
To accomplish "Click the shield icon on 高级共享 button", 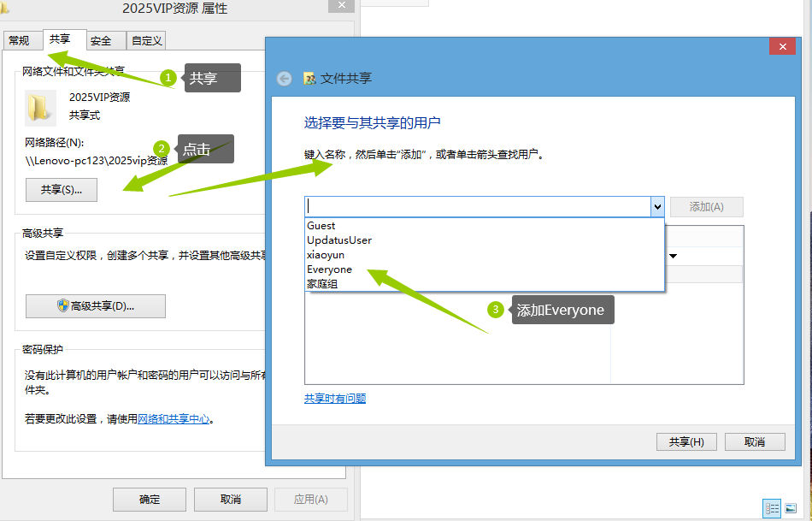I will click(62, 305).
